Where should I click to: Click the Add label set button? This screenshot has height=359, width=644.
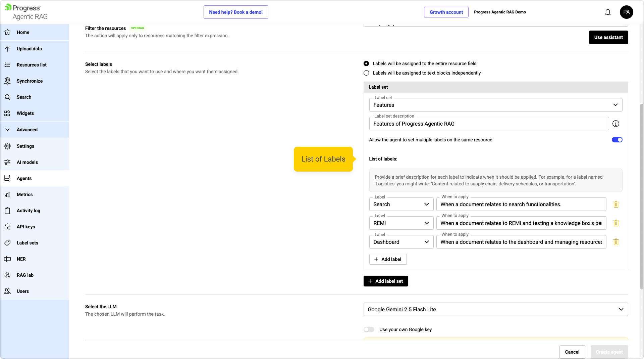(386, 281)
